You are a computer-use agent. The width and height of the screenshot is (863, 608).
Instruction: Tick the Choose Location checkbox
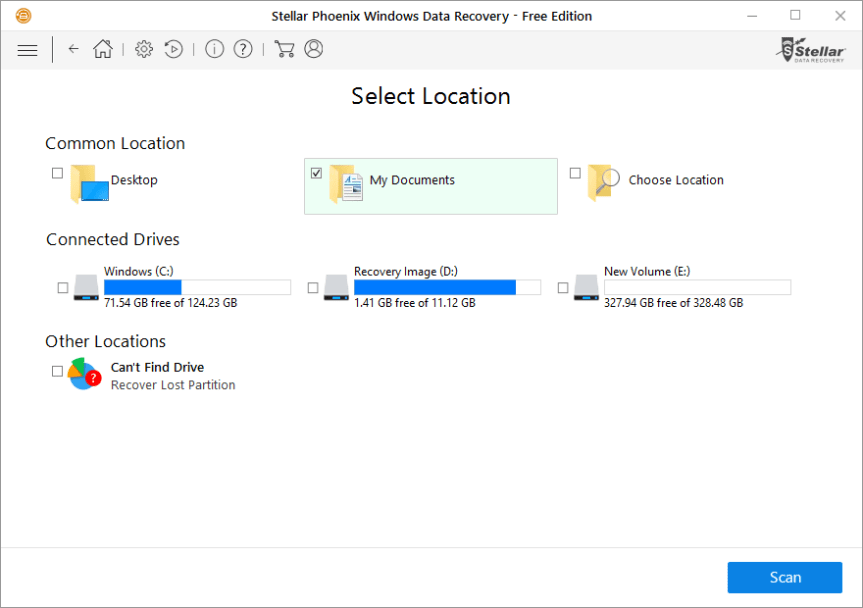pos(575,173)
